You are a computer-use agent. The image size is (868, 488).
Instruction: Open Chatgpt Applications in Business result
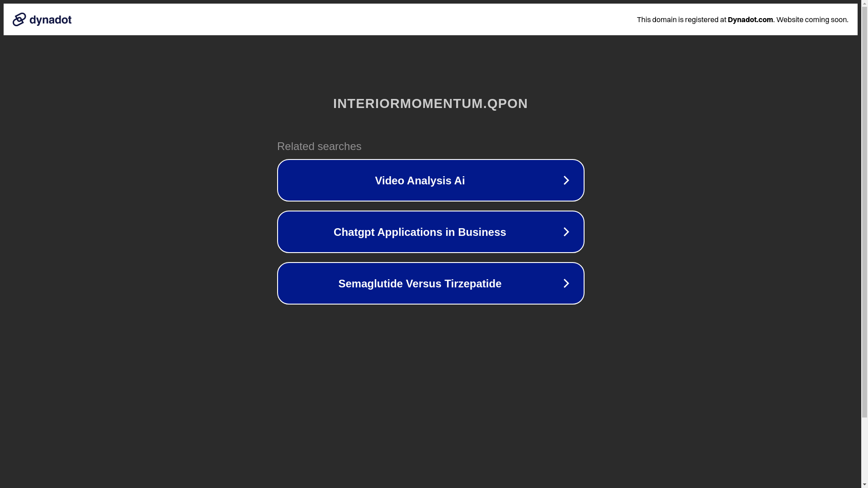click(x=430, y=232)
